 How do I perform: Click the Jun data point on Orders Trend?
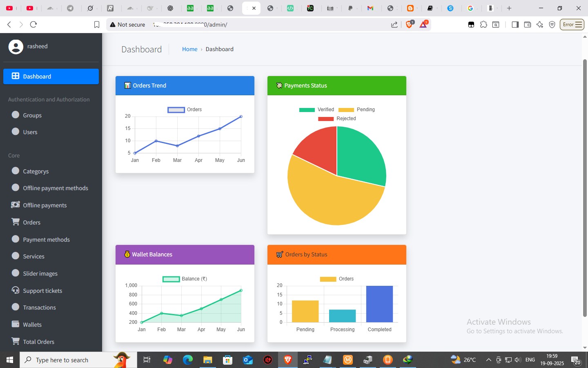(x=241, y=117)
